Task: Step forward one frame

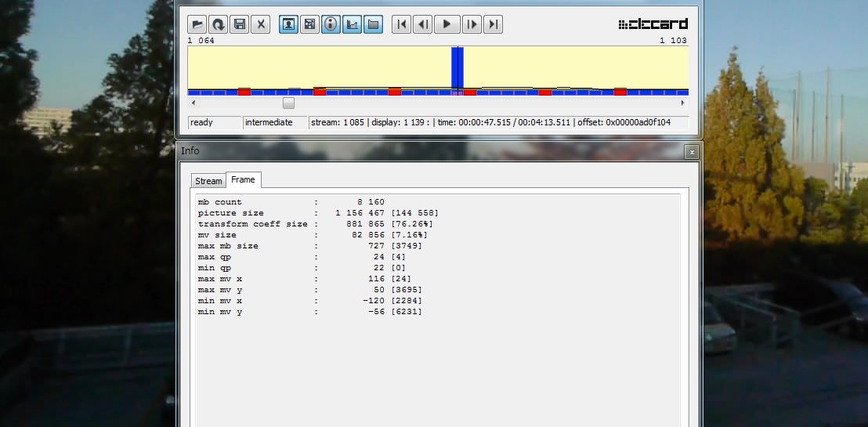Action: pos(472,24)
